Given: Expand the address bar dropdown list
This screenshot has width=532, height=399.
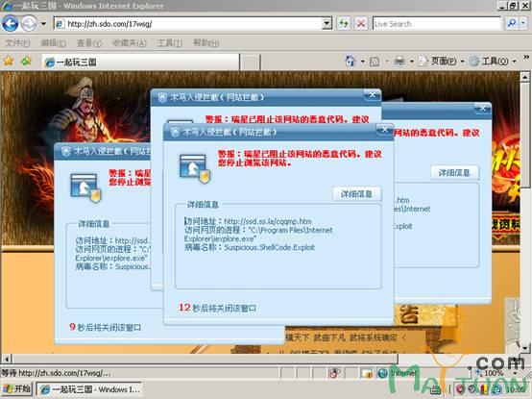Looking at the screenshot, I should (x=327, y=24).
